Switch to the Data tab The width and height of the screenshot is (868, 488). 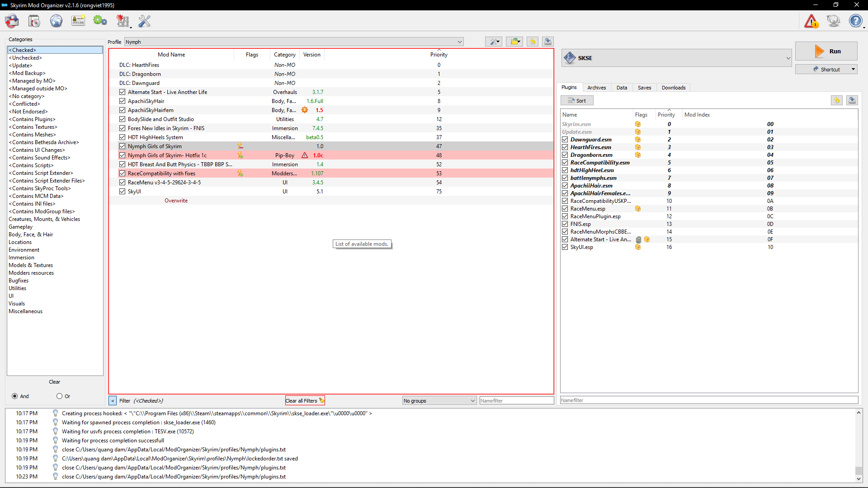(x=622, y=87)
